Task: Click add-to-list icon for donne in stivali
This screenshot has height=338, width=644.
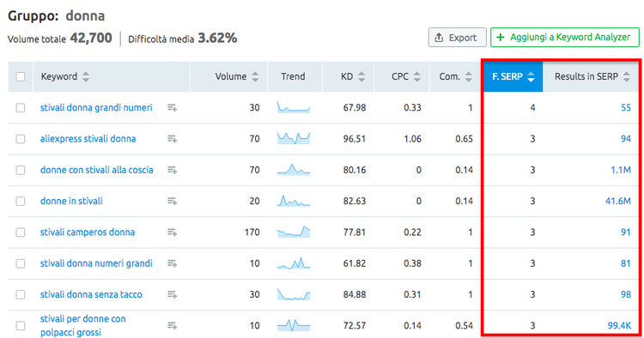Action: tap(172, 202)
